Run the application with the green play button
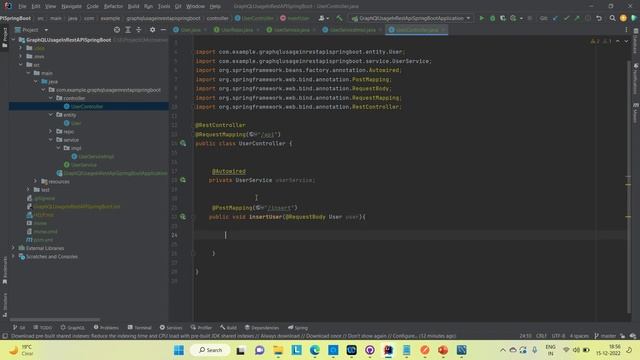Image resolution: width=640 pixels, height=360 pixels. point(482,18)
